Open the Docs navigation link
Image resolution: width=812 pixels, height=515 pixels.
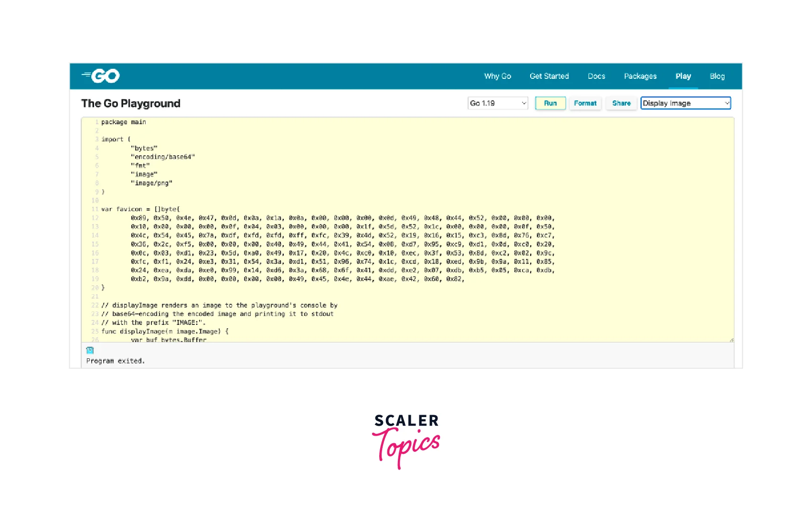coord(596,76)
